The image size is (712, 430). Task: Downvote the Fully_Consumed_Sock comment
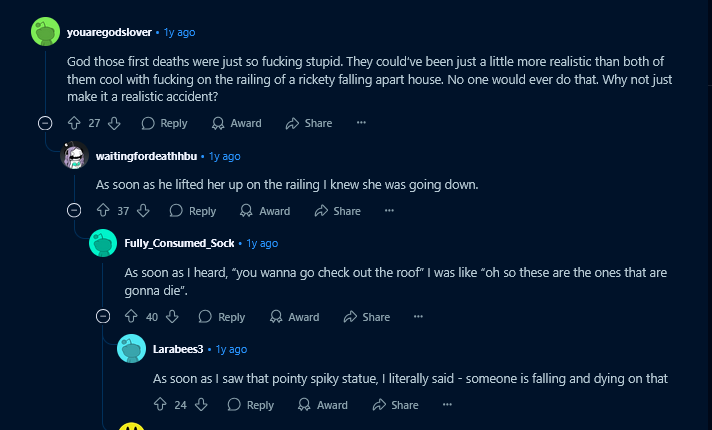pos(172,316)
